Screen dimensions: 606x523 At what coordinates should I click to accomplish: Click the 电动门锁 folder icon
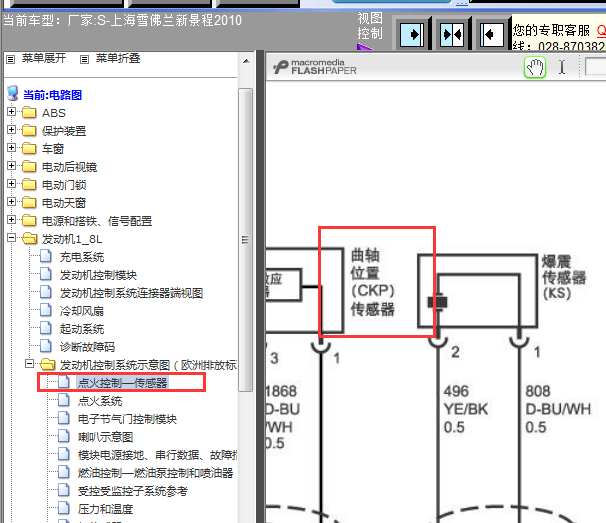tap(29, 185)
